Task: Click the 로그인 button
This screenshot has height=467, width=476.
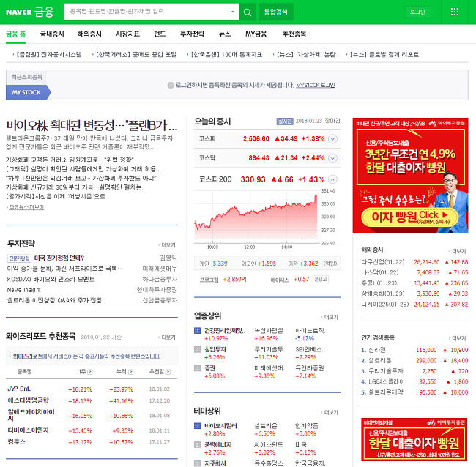Action: point(417,12)
